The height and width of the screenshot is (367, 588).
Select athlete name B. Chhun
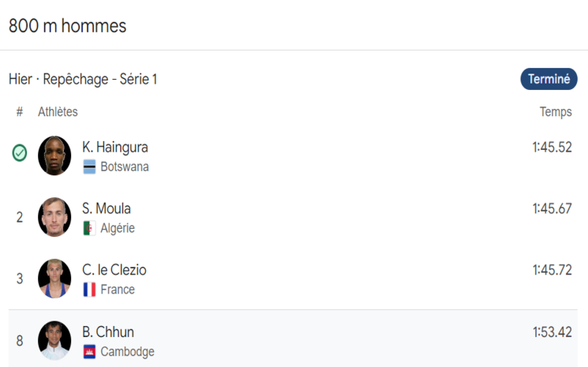pos(108,331)
